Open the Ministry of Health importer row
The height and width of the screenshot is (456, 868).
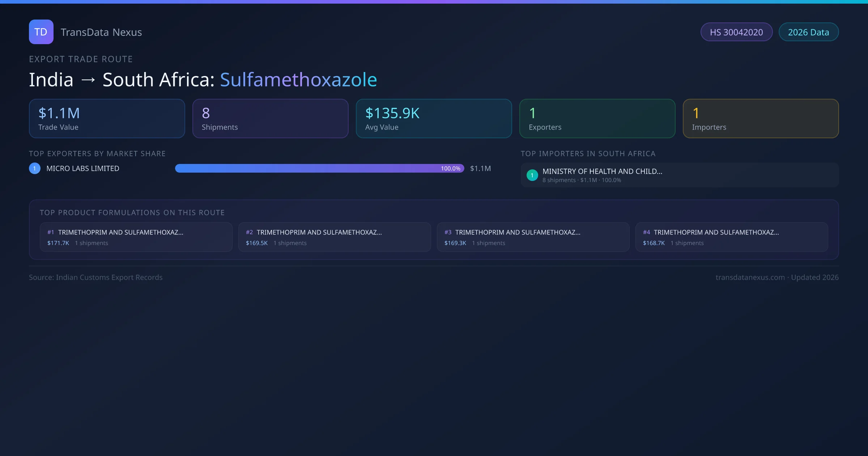click(679, 175)
